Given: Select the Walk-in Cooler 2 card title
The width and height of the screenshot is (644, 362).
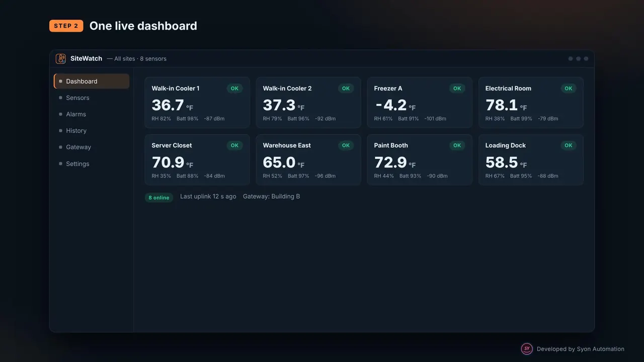Looking at the screenshot, I should point(287,88).
